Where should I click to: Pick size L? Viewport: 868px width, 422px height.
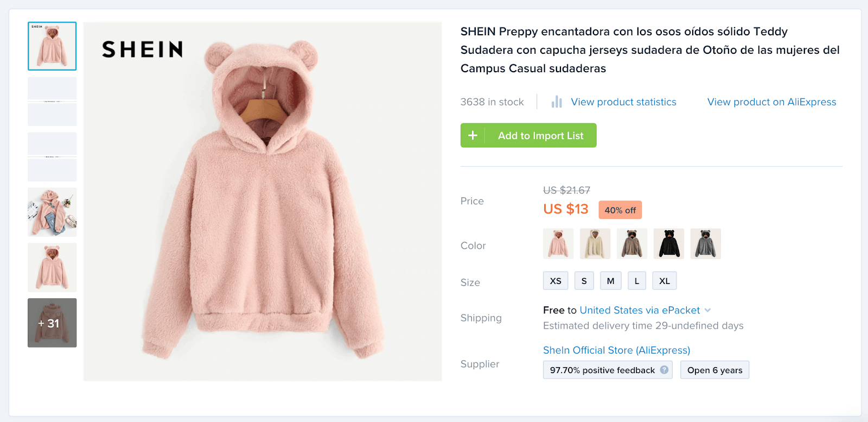click(x=637, y=281)
